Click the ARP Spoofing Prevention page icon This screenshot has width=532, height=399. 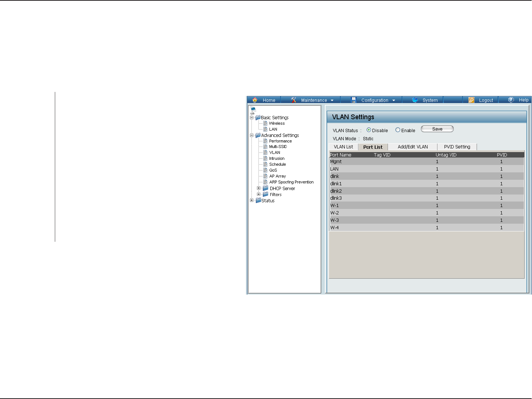(265, 182)
